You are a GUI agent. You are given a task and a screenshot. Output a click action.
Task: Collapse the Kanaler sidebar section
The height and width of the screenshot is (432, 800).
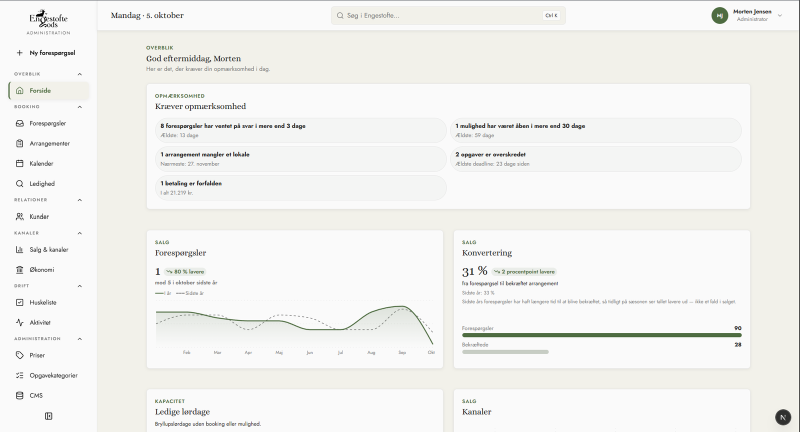pos(80,233)
